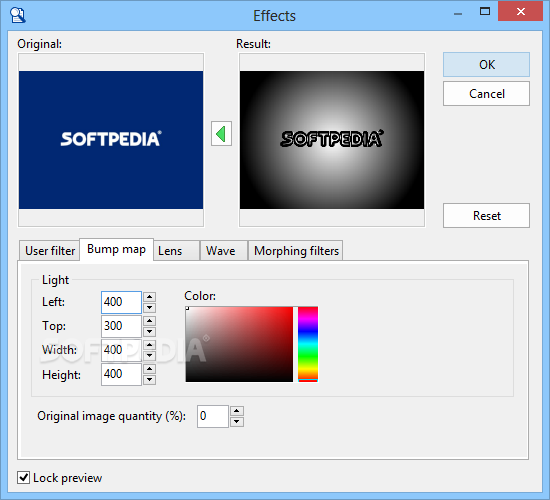The image size is (550, 500).
Task: Increase the Width value with up arrow
Action: tap(149, 345)
